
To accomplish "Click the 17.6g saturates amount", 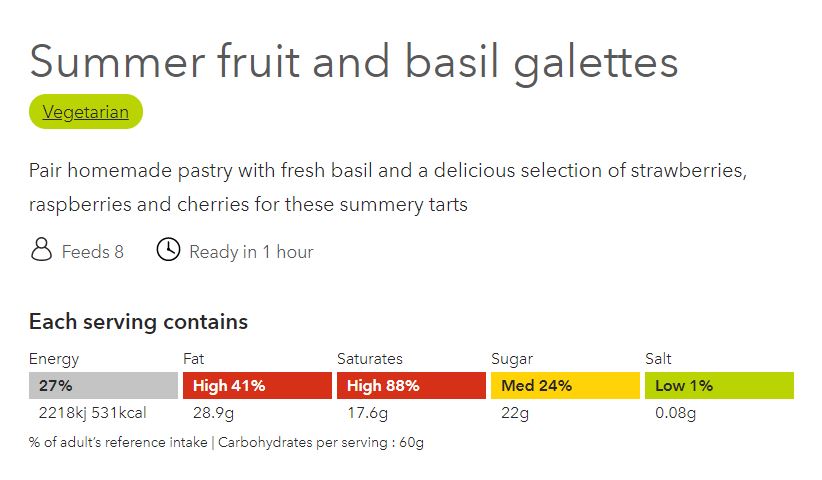I will [x=367, y=413].
